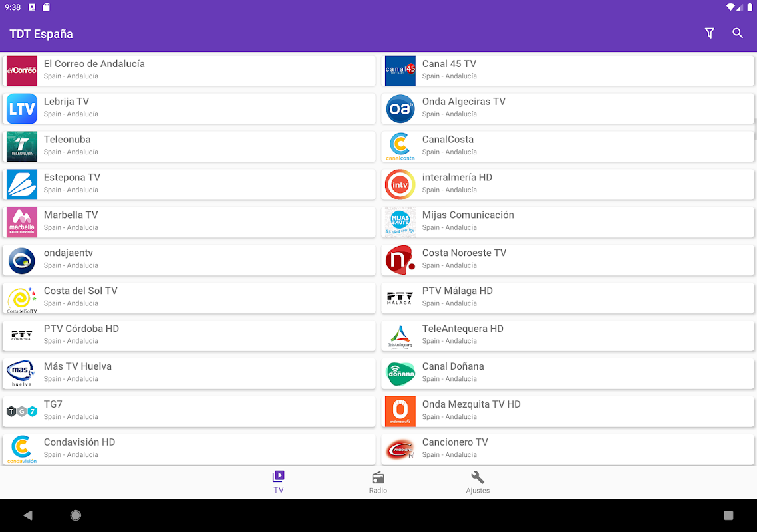Open recent apps square button
Image resolution: width=757 pixels, height=532 pixels.
728,515
